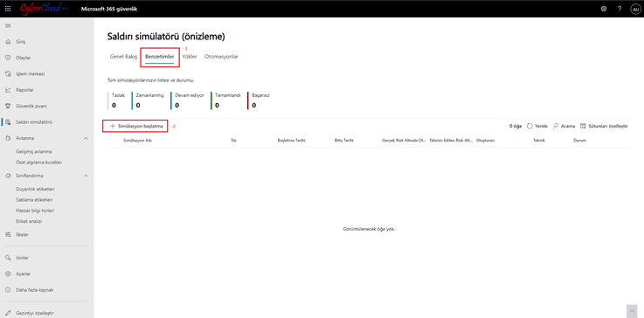The height and width of the screenshot is (318, 644).
Task: Sort by Teknik column header
Action: 539,140
